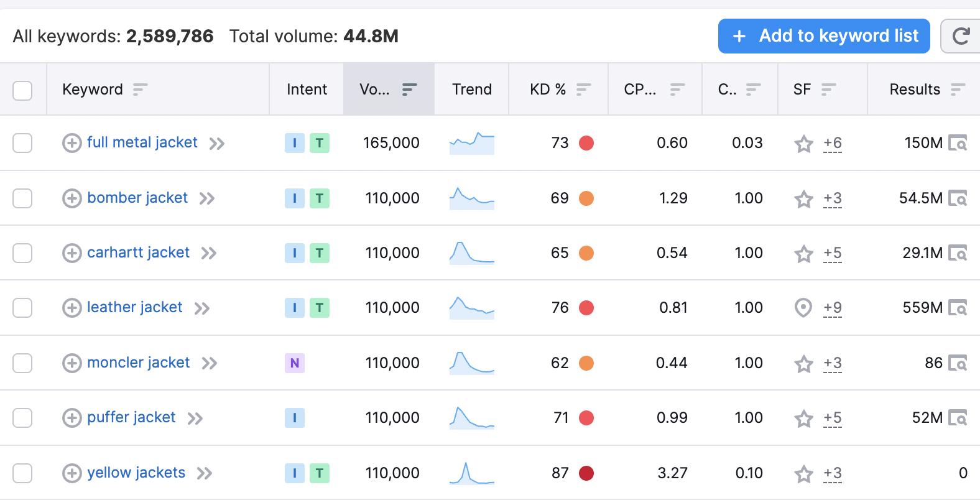Image resolution: width=980 pixels, height=500 pixels.
Task: Check the yellow jackets row
Action: point(22,473)
